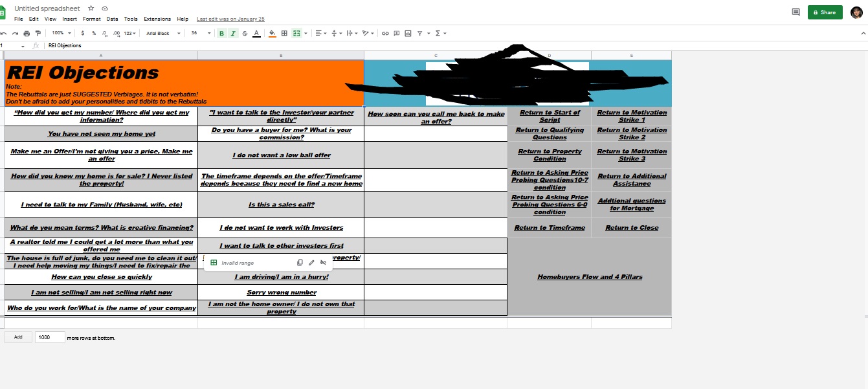Remove link icon in Invalid range popup
This screenshot has height=389, width=868.
323,263
